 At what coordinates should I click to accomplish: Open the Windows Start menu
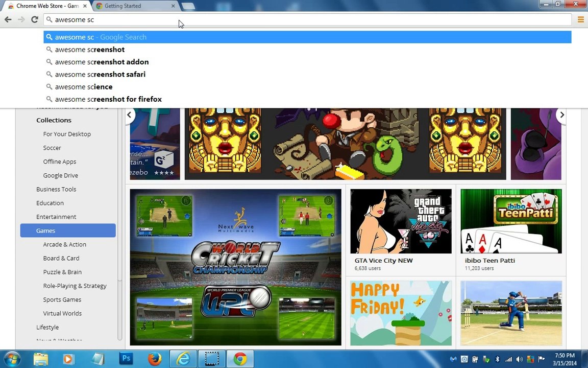12,359
